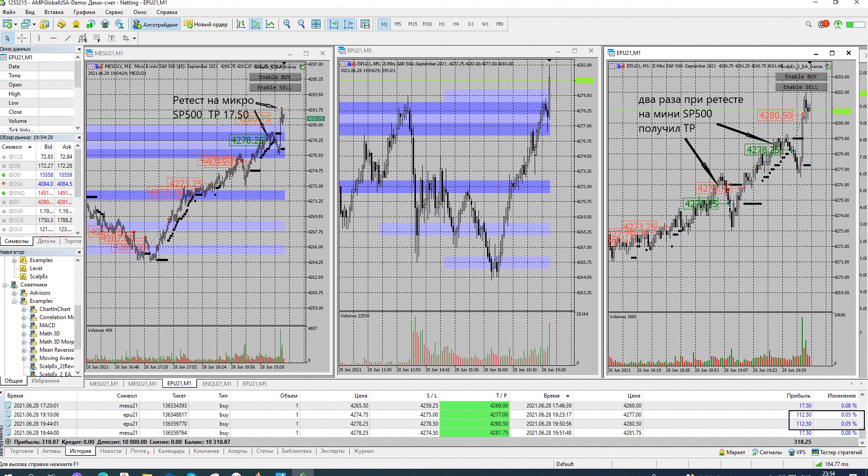Switch to the ENQU21,M1 chart tab
Image resolution: width=868 pixels, height=476 pixels.
tap(217, 384)
